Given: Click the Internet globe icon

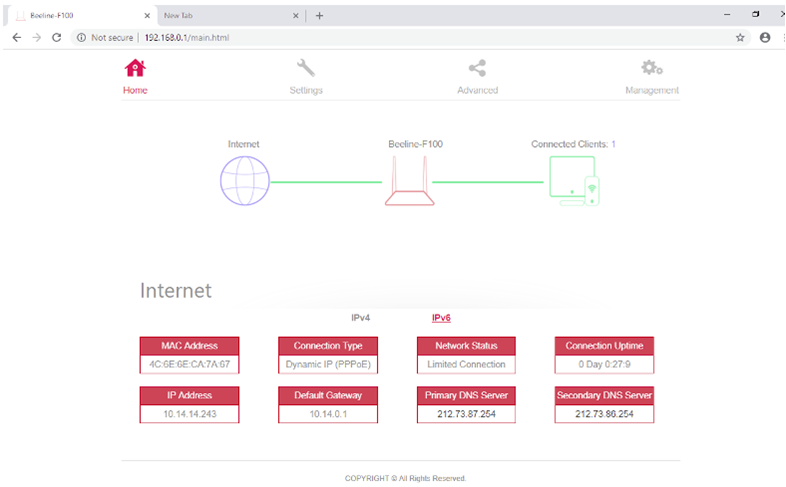Looking at the screenshot, I should coord(245,182).
